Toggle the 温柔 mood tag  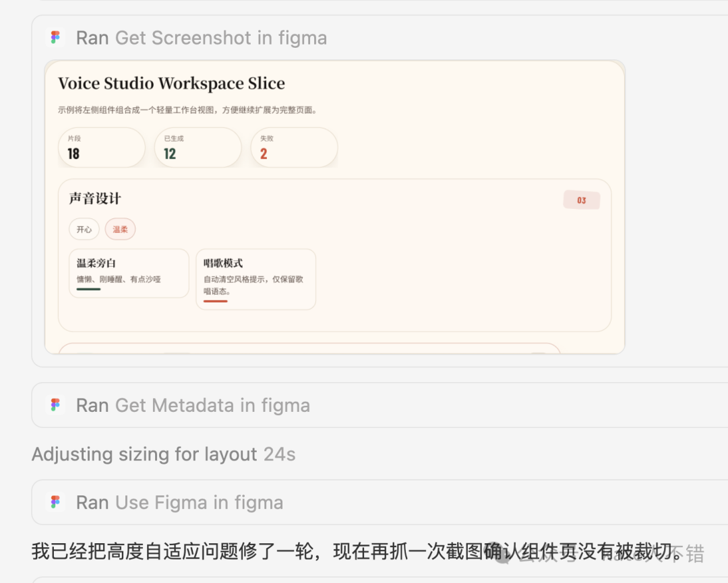(x=120, y=229)
